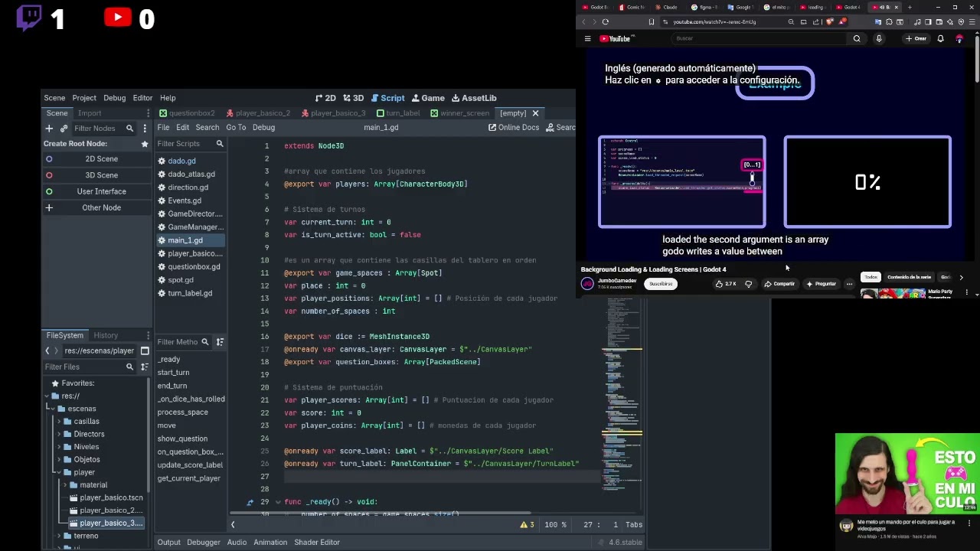Toggle method sorting icon beside Filter Methods
The height and width of the screenshot is (551, 980).
[x=220, y=342]
